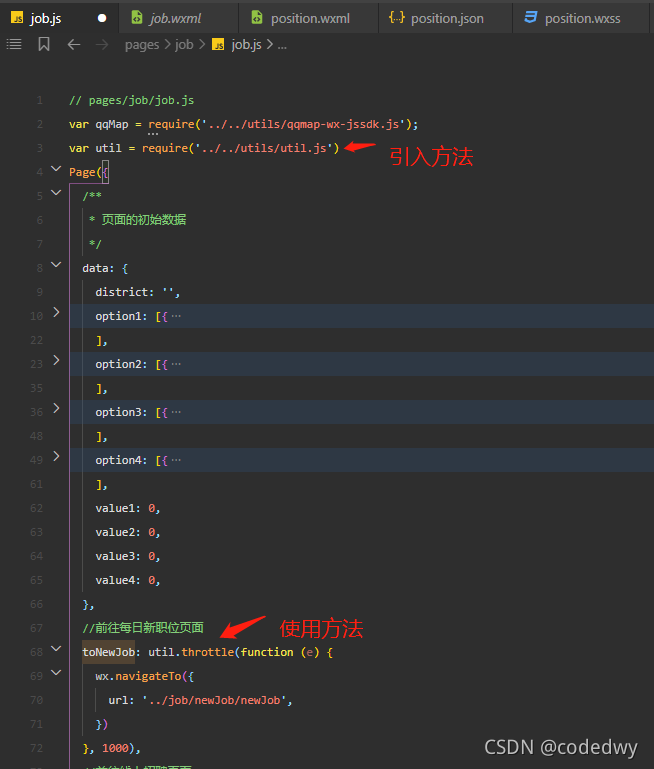Click 'district' property on line 9
Viewport: 654px width, 769px height.
click(x=122, y=292)
